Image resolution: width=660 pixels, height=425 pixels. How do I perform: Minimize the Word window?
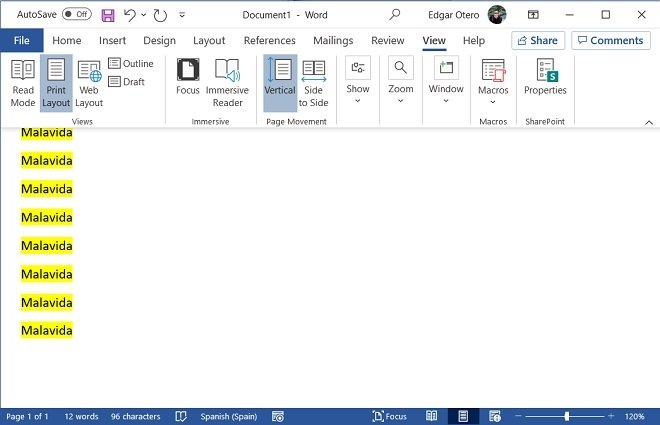tap(570, 15)
